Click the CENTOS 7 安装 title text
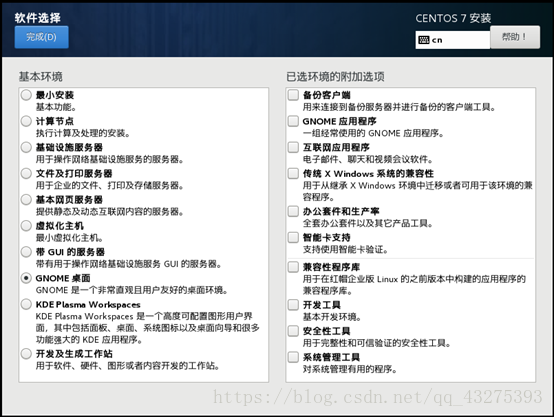The height and width of the screenshot is (417, 554). 453,18
